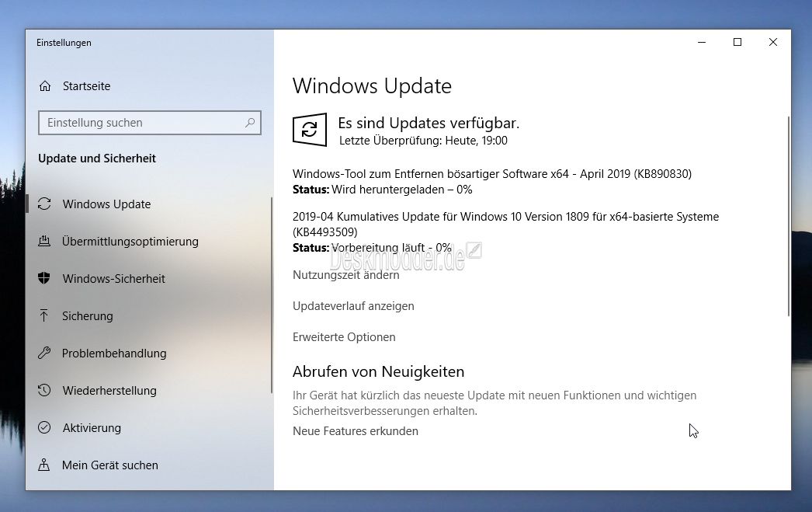The height and width of the screenshot is (512, 812).
Task: Close the Einstellungen window
Action: 773,42
